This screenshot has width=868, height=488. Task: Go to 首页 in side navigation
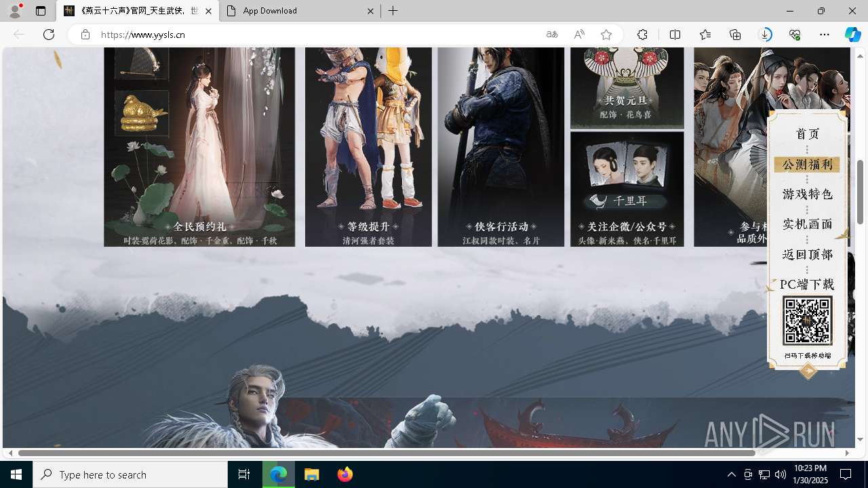(x=807, y=134)
